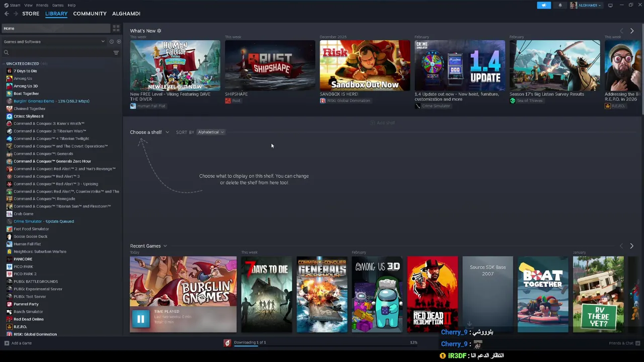Image resolution: width=644 pixels, height=362 pixels.
Task: Toggle show ready-to-play games only
Action: (119, 42)
